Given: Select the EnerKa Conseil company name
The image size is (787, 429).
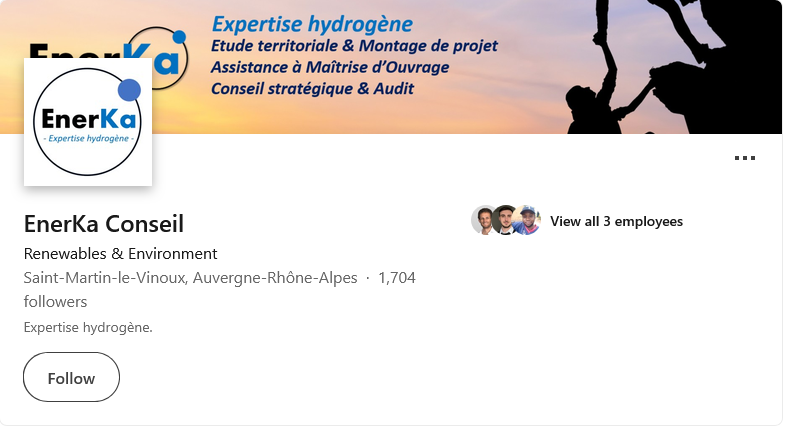Looking at the screenshot, I should [x=104, y=224].
